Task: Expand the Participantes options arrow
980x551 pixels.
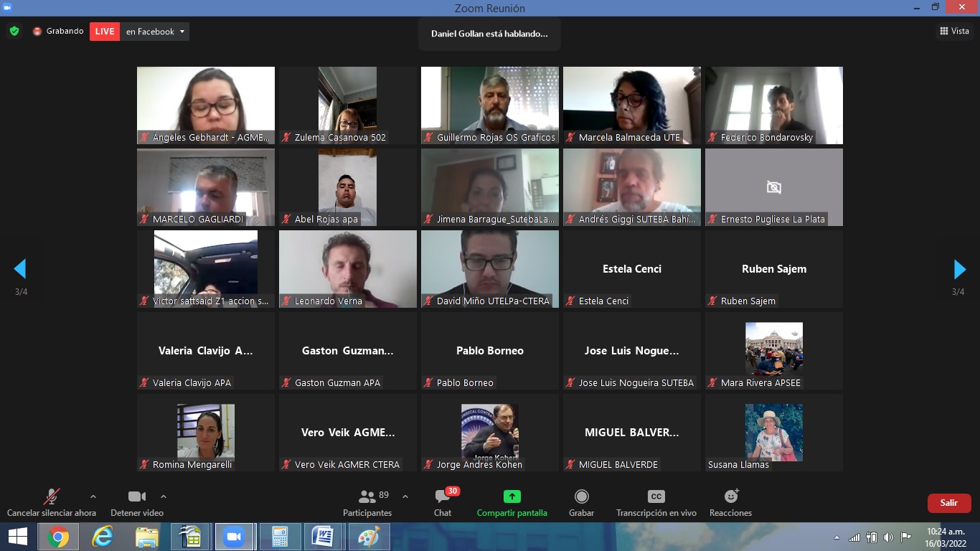Action: (x=405, y=496)
